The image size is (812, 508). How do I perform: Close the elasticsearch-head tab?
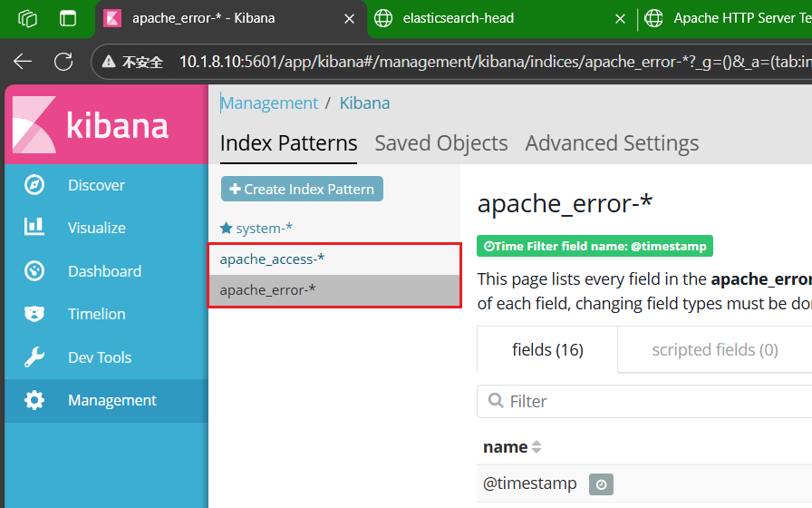pyautogui.click(x=620, y=19)
